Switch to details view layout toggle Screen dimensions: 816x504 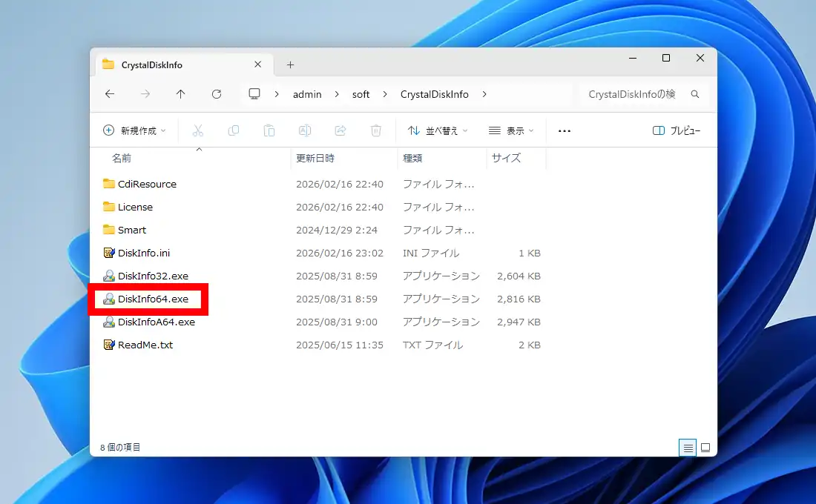click(688, 448)
